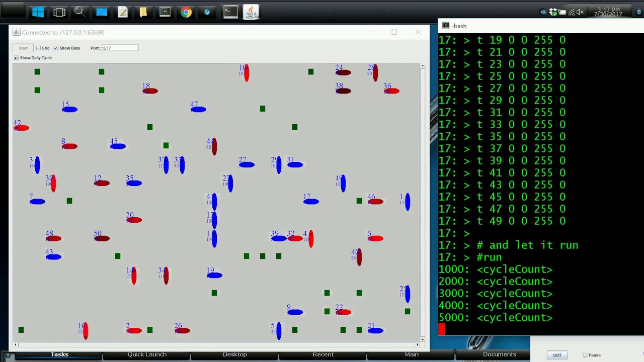Click the Start button in simulation window
Image resolution: width=644 pixels, height=362 pixels.
(23, 48)
